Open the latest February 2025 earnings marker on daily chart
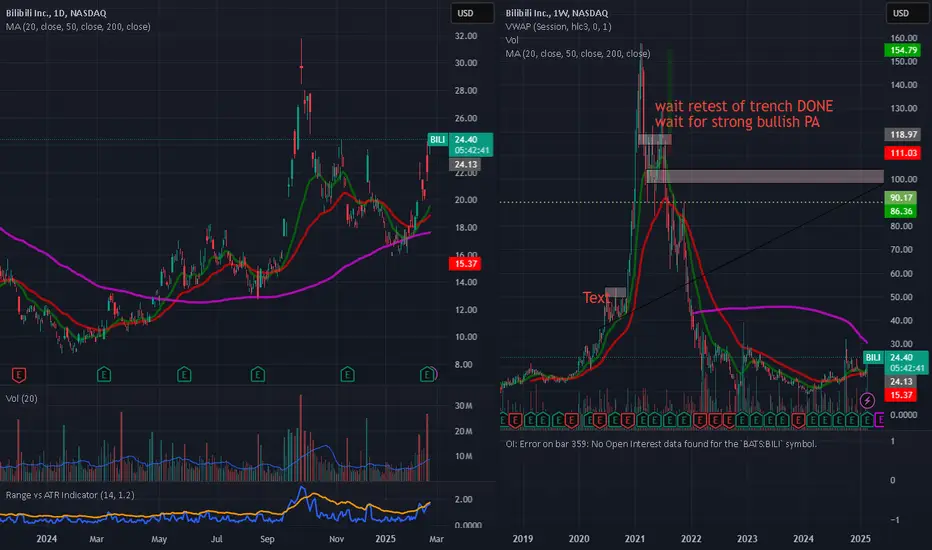Viewport: 932px width, 550px height. 427,375
